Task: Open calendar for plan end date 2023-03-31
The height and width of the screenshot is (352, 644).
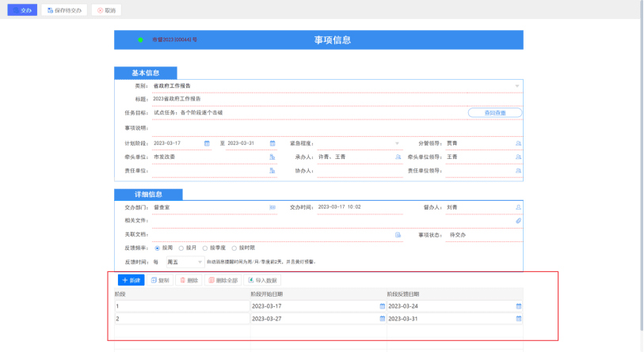Action: 272,143
